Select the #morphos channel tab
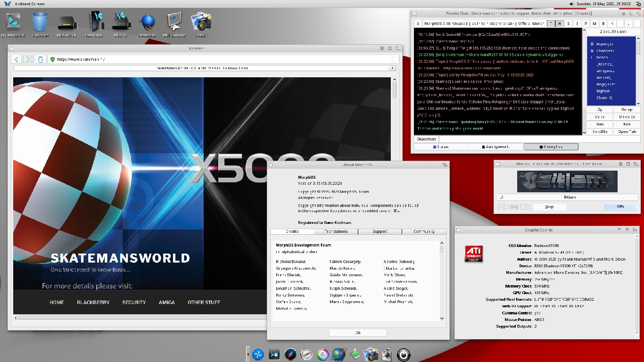 click(x=551, y=147)
